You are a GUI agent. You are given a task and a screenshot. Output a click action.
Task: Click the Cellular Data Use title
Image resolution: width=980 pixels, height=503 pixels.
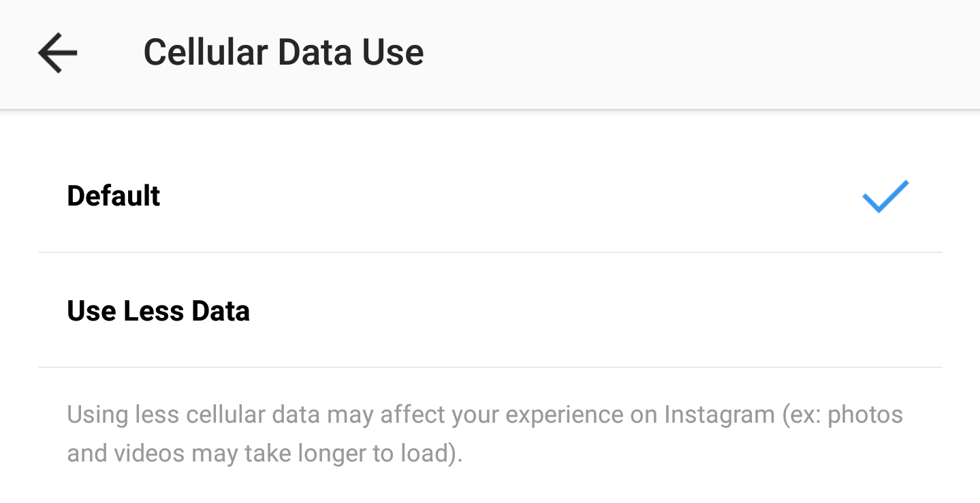(x=283, y=52)
